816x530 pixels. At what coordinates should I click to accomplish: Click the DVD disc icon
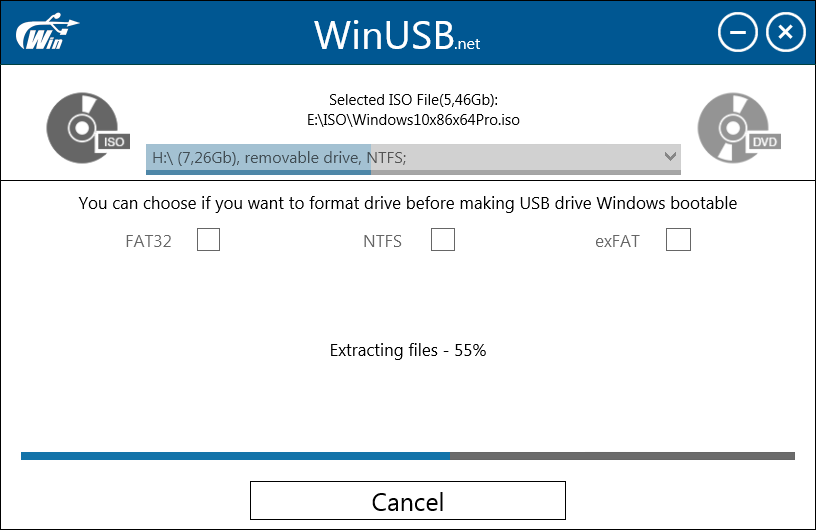coord(739,128)
